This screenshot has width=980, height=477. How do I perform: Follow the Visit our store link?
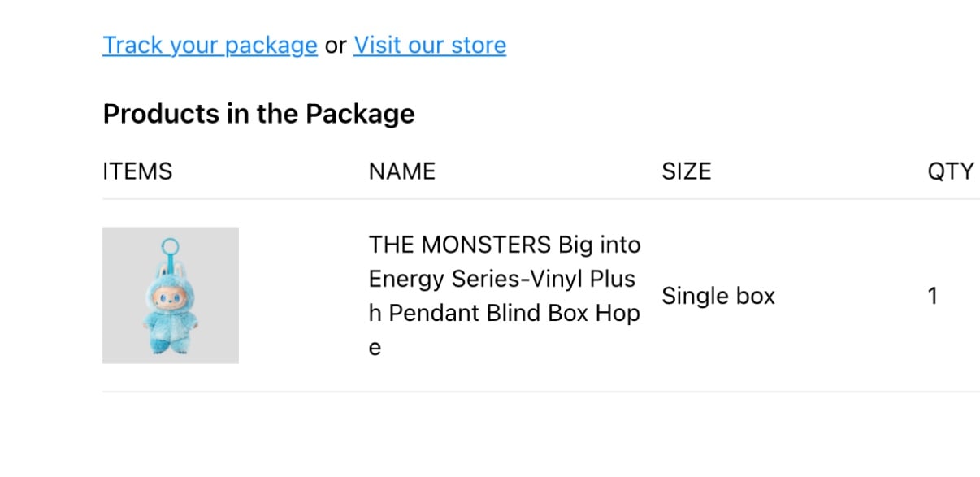coord(430,45)
